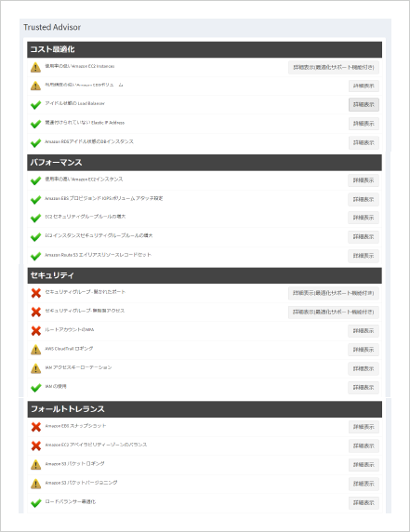The image size is (410, 532).
Task: Click the warning icon for low-utilization EC2 instances
Action: point(35,67)
